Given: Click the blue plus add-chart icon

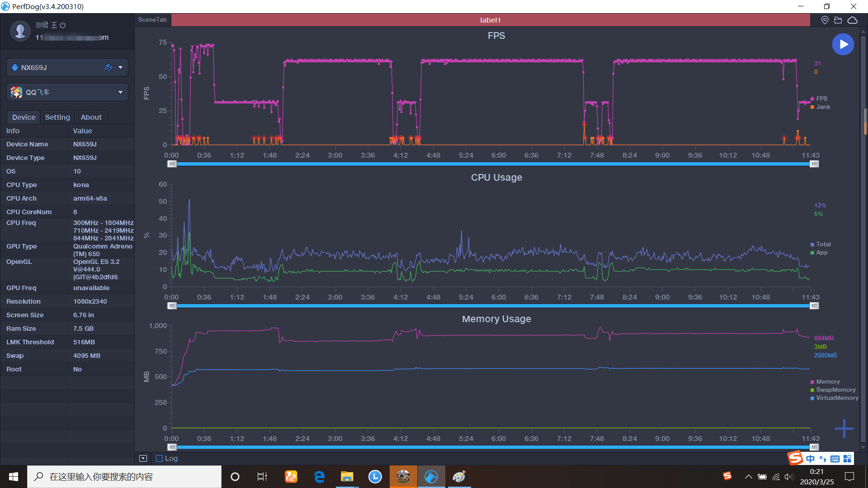Looking at the screenshot, I should tap(844, 428).
